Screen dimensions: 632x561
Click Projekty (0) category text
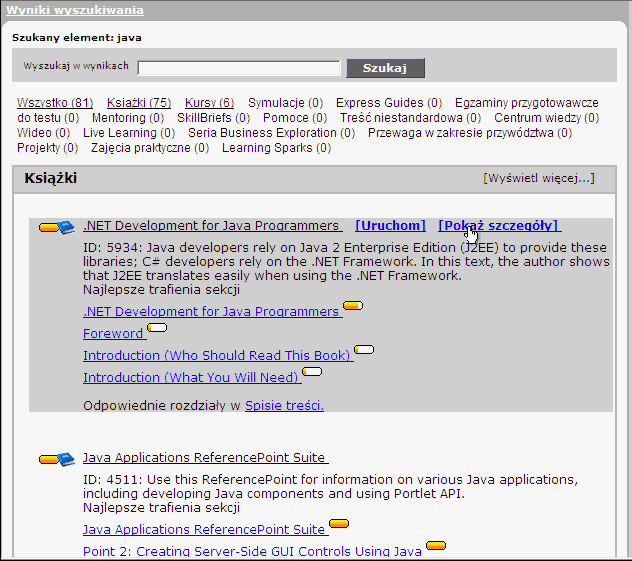point(48,148)
